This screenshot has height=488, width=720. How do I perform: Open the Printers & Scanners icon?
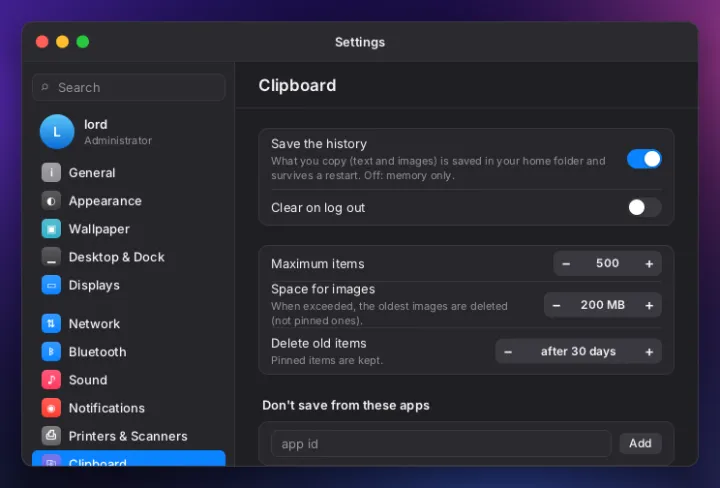coord(51,436)
